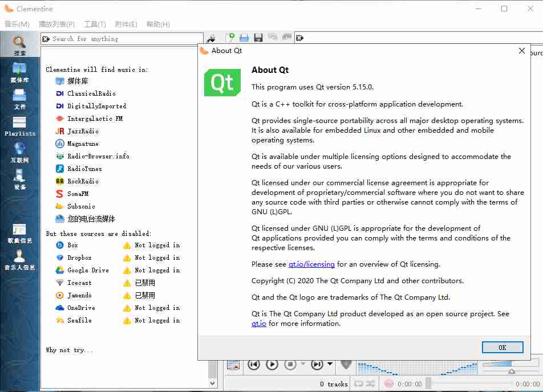Toggle the repeat mode icon
Viewport: 543px width, 392px height.
tap(359, 384)
